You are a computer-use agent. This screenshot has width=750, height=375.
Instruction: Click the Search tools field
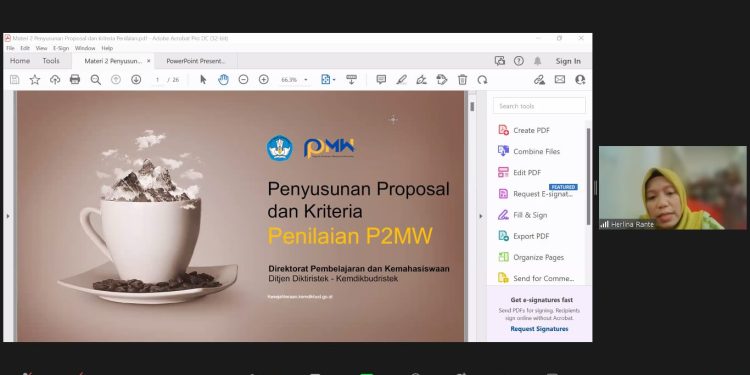coord(539,106)
